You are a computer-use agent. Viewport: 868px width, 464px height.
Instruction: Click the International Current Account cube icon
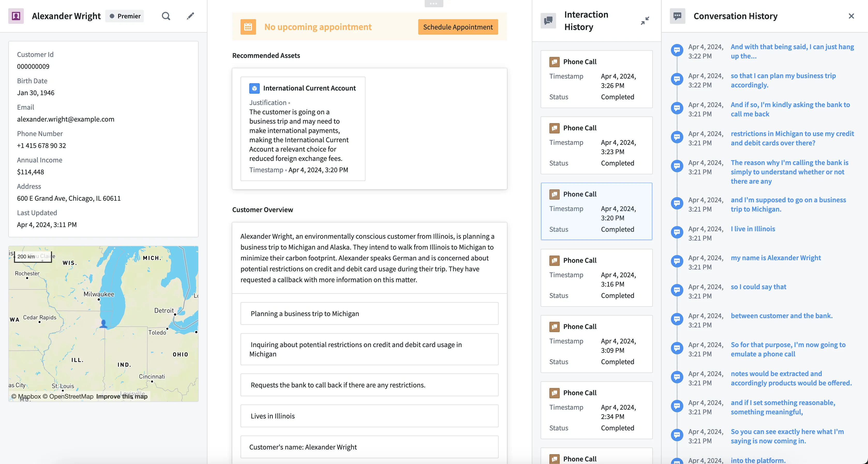255,88
